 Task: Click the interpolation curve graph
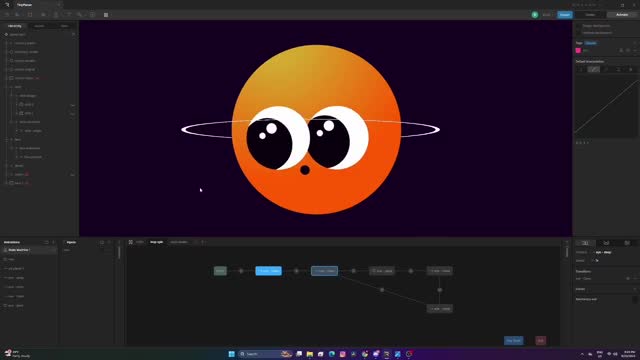click(x=607, y=106)
